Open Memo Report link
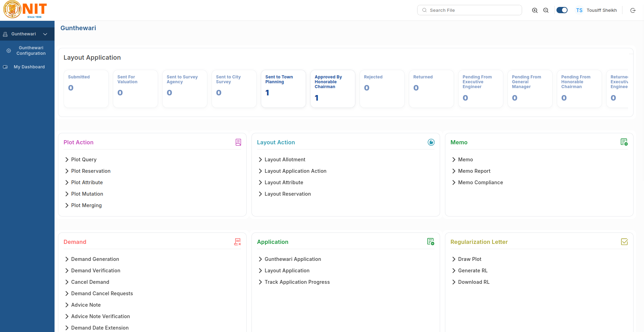 (x=474, y=171)
